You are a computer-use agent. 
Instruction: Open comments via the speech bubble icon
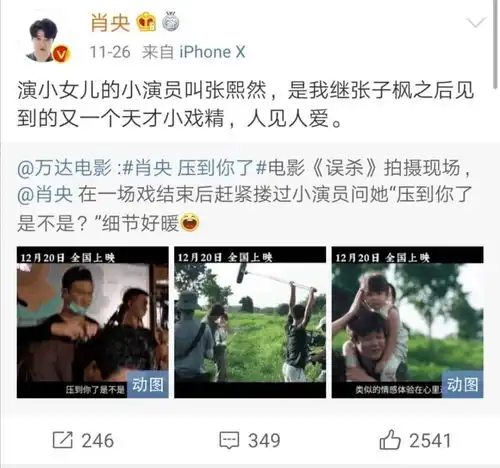[x=229, y=440]
